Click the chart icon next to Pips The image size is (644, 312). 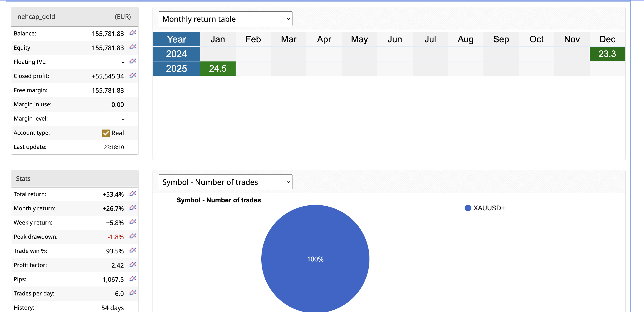pyautogui.click(x=132, y=279)
